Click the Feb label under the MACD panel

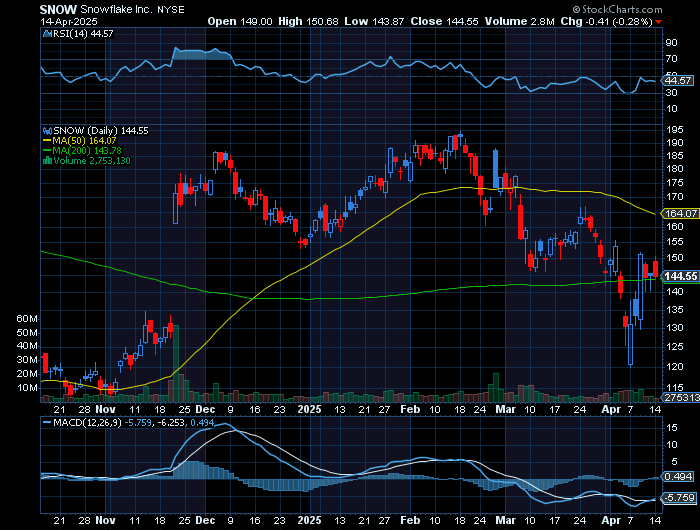(410, 521)
